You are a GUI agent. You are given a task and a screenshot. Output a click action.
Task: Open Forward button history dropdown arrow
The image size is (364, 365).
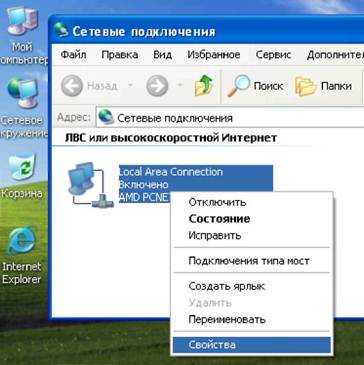180,86
